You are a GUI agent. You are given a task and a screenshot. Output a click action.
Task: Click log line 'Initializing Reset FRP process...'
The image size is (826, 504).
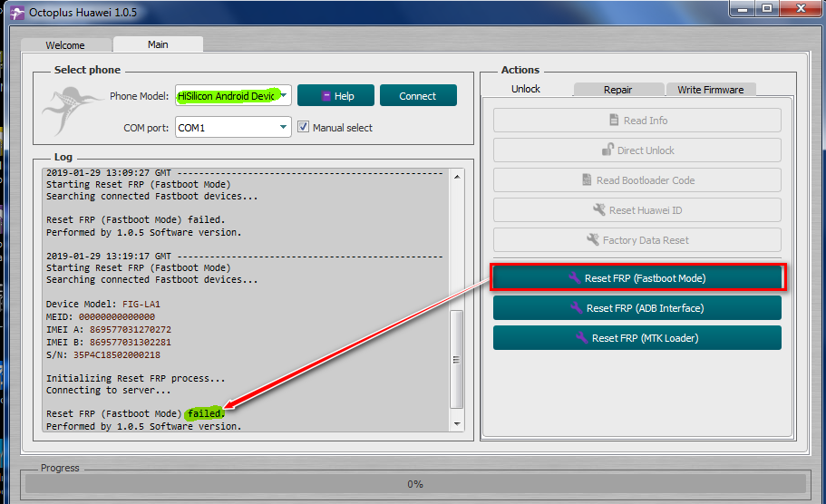coord(135,378)
